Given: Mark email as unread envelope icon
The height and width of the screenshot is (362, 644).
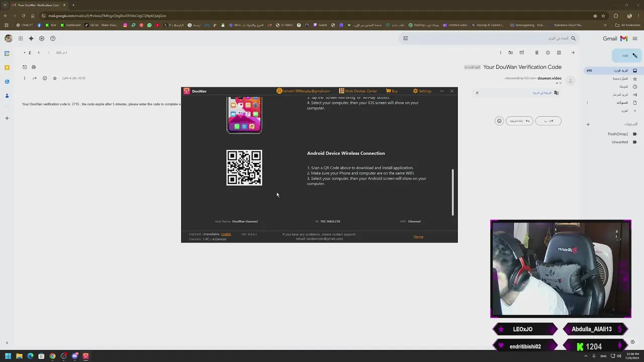Looking at the screenshot, I should pyautogui.click(x=522, y=52).
